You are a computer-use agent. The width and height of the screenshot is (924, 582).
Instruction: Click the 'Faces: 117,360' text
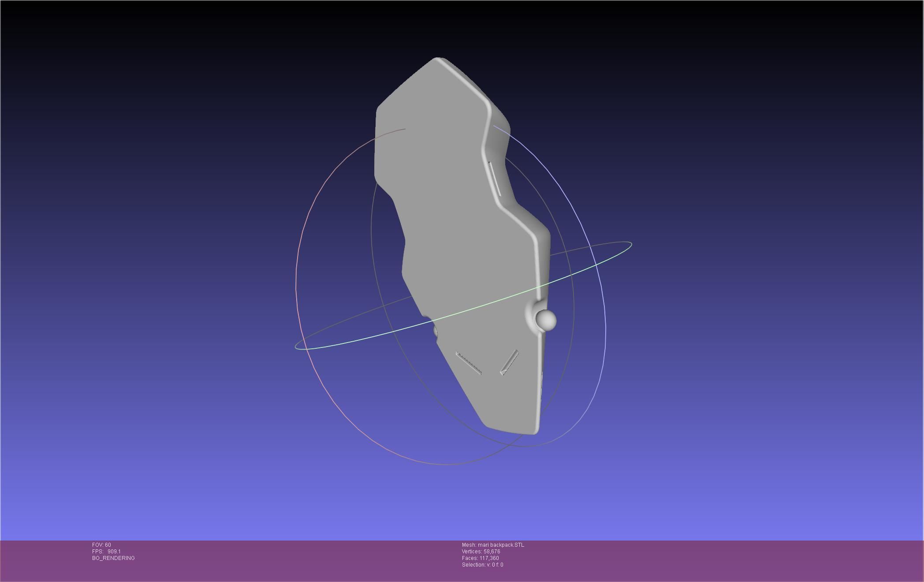click(481, 558)
